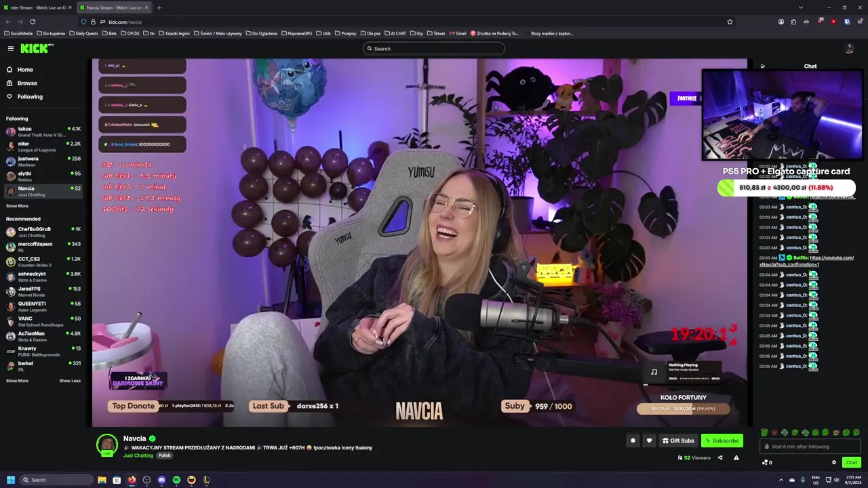
Task: Collapse Recommended list with Show Less
Action: coord(70,381)
